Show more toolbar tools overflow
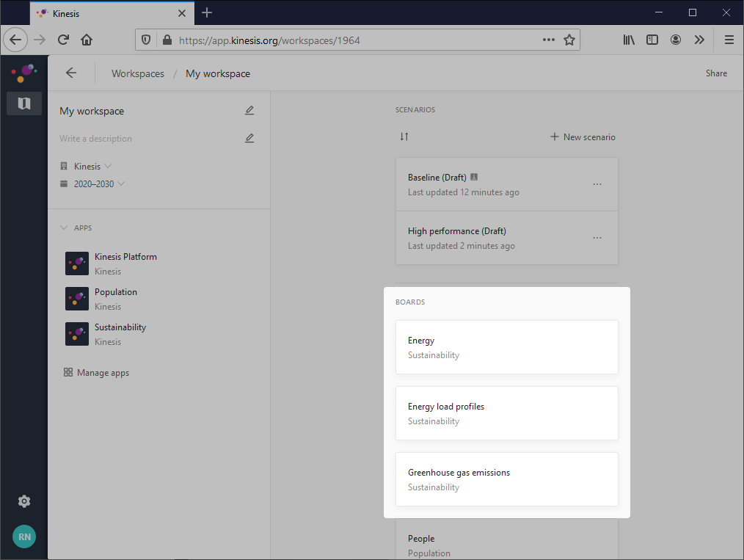744x560 pixels. pyautogui.click(x=699, y=40)
